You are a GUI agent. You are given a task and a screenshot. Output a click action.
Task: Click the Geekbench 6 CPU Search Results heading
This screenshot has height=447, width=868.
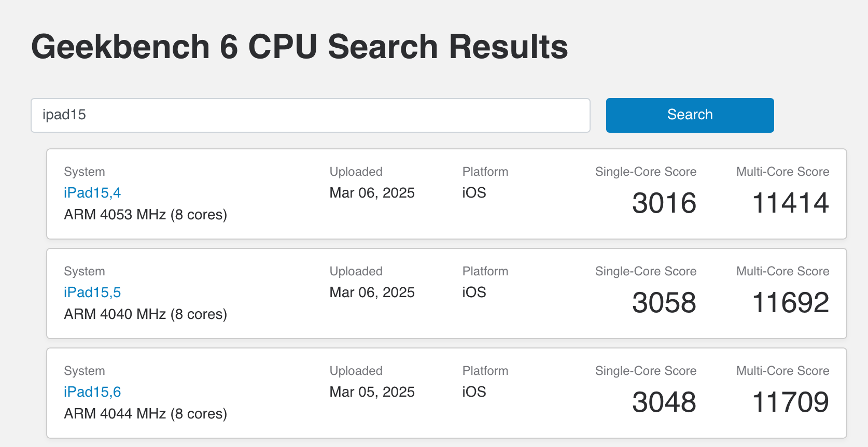[x=300, y=47]
